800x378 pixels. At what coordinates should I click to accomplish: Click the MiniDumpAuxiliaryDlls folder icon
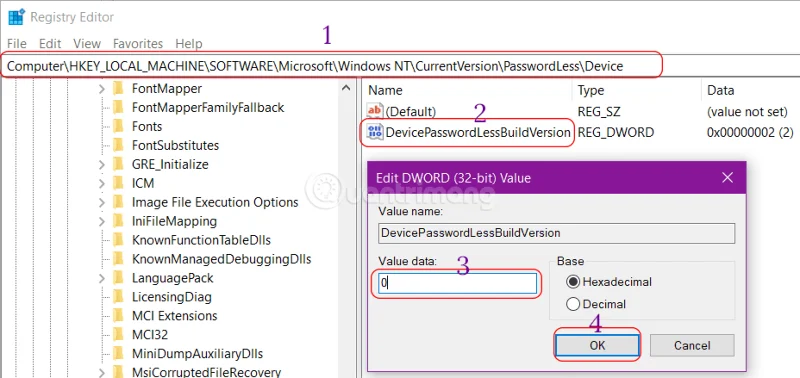(118, 354)
